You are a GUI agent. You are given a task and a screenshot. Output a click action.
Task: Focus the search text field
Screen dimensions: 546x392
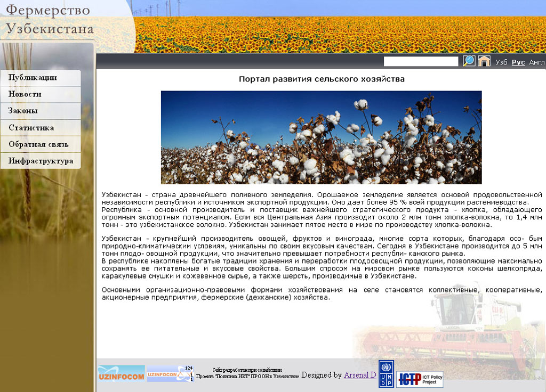[x=421, y=62]
